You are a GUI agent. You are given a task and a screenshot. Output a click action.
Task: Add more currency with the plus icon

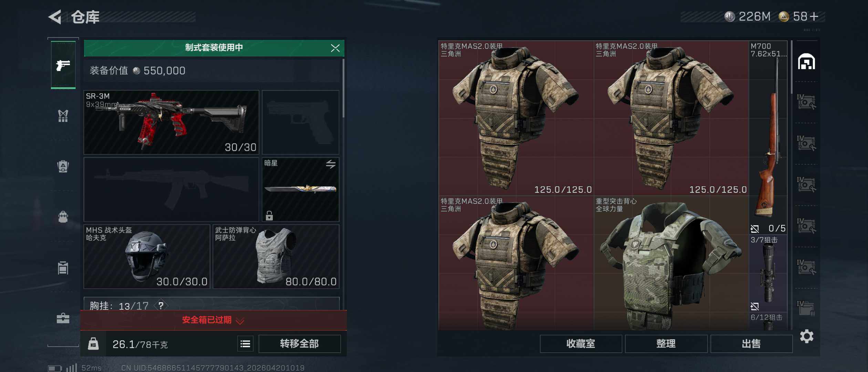pos(814,16)
